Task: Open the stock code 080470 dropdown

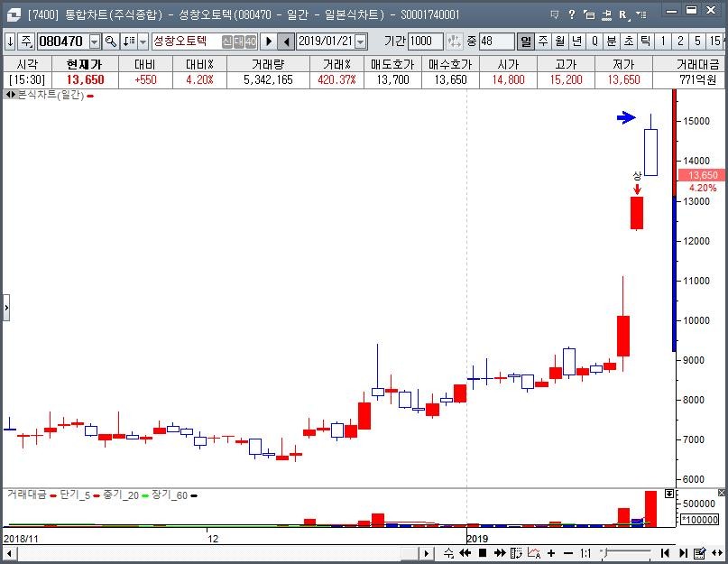Action: pyautogui.click(x=95, y=42)
